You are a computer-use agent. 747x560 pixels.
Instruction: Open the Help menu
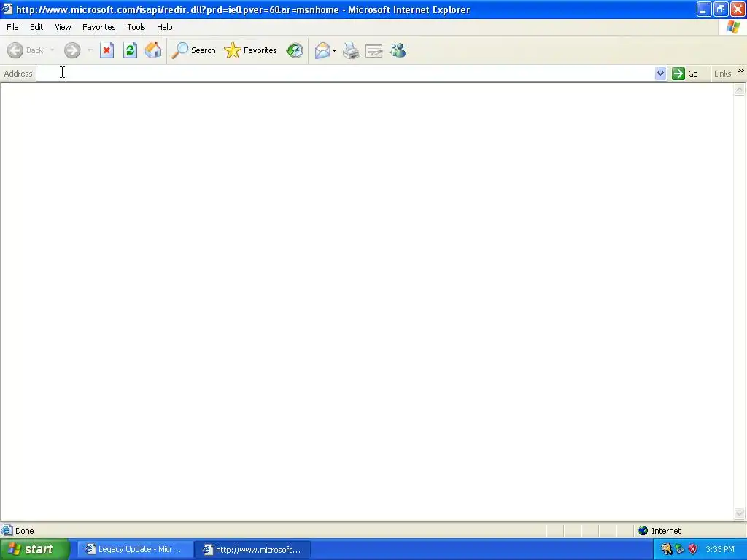pyautogui.click(x=164, y=27)
